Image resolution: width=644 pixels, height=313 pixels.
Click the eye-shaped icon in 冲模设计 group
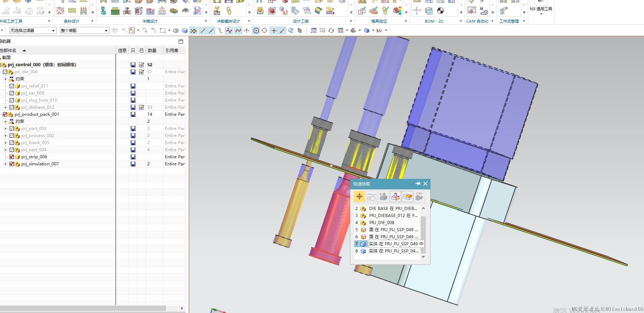point(185,11)
